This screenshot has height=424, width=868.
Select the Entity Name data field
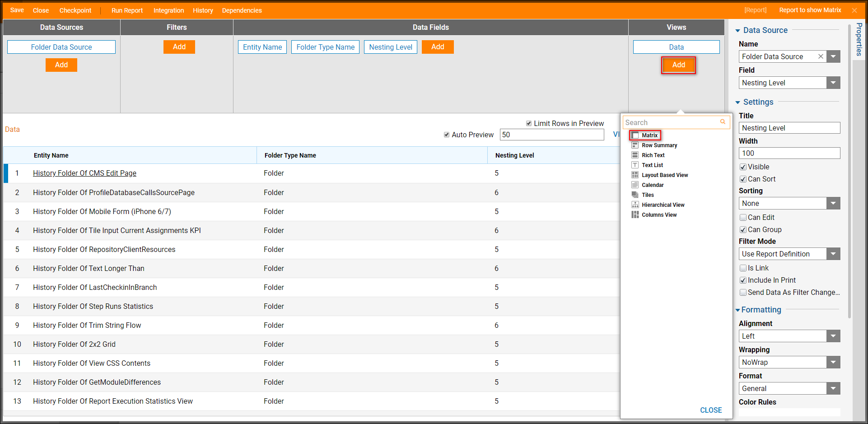coord(262,47)
